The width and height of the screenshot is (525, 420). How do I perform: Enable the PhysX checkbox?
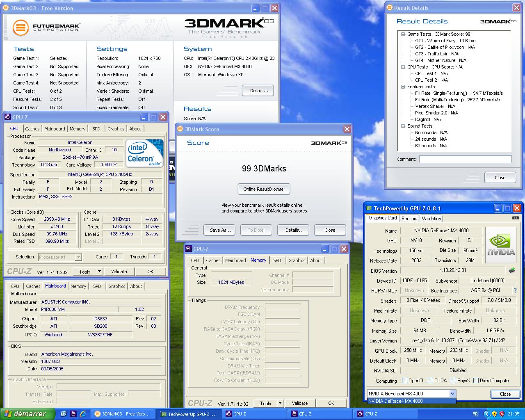coord(453,381)
